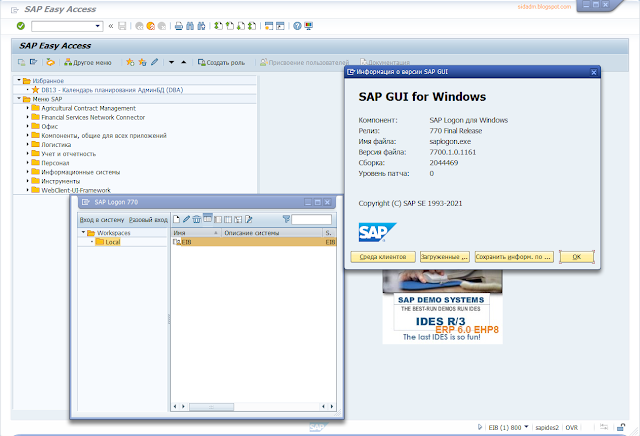This screenshot has height=436, width=640.
Task: Select the EIB connection row
Action: (x=254, y=242)
